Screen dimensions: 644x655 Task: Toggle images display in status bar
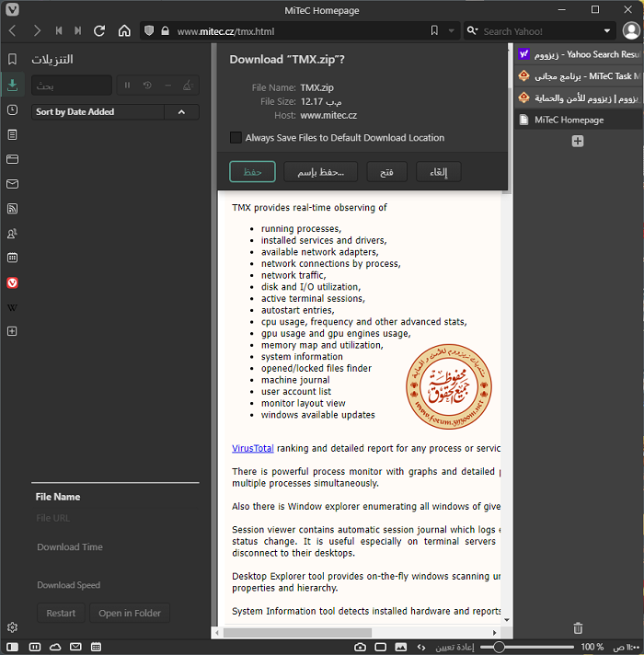coord(401,647)
